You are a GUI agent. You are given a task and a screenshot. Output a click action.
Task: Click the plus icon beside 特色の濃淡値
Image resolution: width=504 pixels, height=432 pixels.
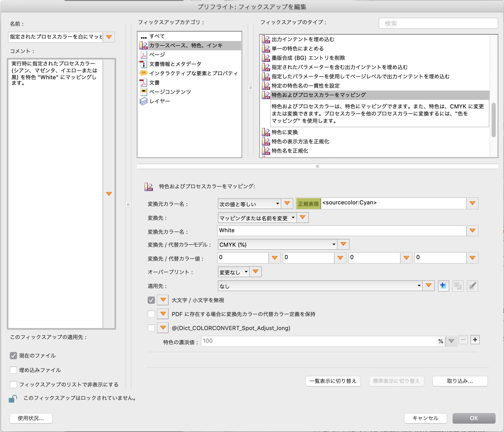click(475, 340)
